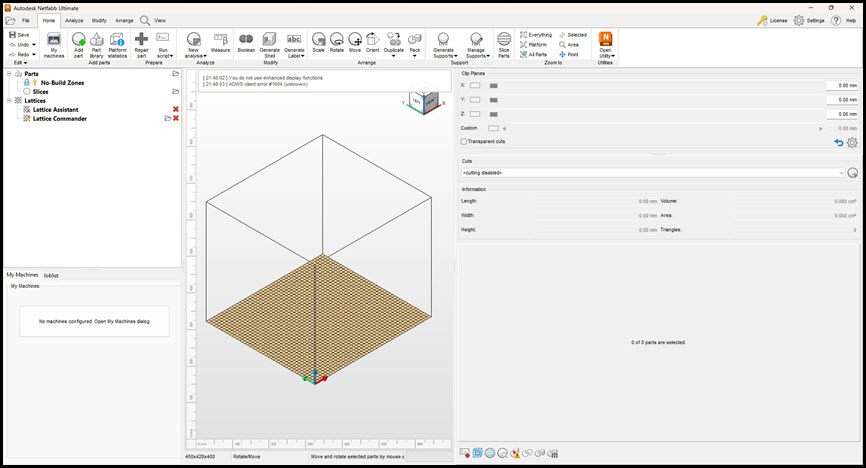866x468 pixels.
Task: Toggle the Z clip plane box
Action: [475, 114]
